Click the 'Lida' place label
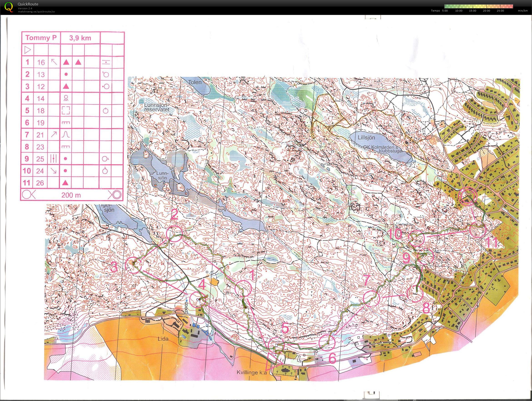Viewport: 532px width, 401px height. pyautogui.click(x=163, y=339)
